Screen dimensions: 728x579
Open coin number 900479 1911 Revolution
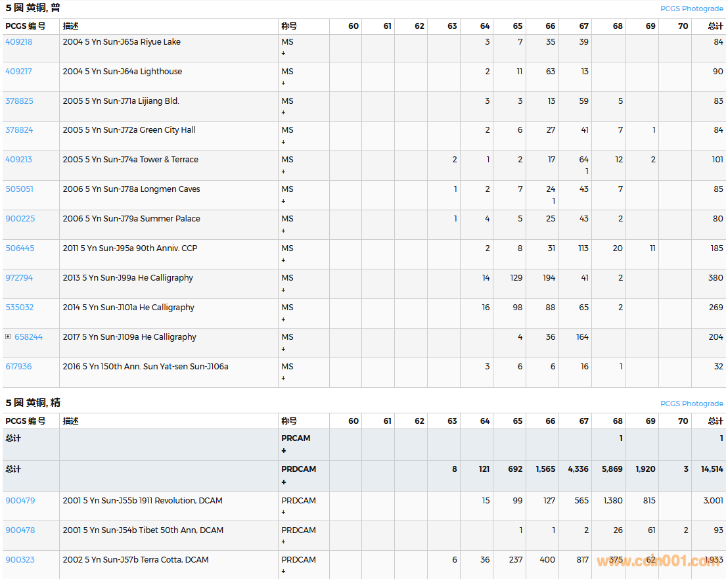coord(20,501)
